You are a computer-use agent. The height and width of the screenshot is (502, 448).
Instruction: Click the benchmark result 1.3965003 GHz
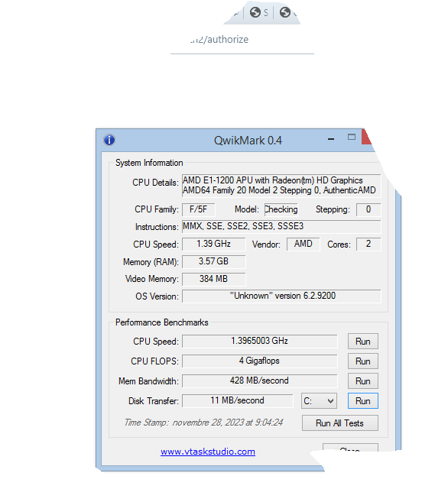tap(260, 341)
